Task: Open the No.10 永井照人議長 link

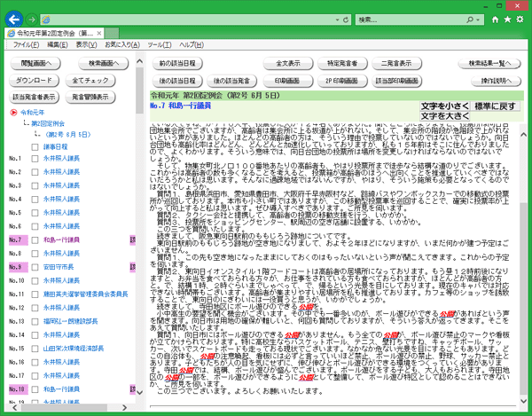Action: pos(61,280)
